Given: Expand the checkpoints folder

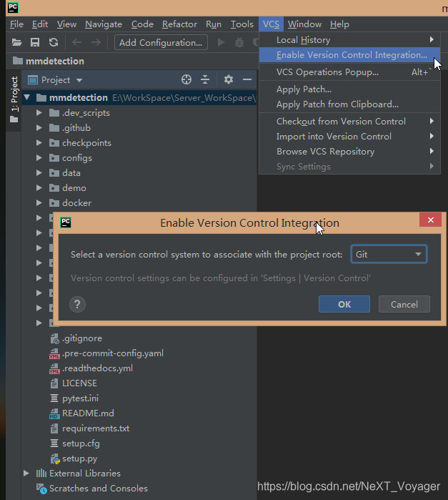Looking at the screenshot, I should [x=39, y=142].
